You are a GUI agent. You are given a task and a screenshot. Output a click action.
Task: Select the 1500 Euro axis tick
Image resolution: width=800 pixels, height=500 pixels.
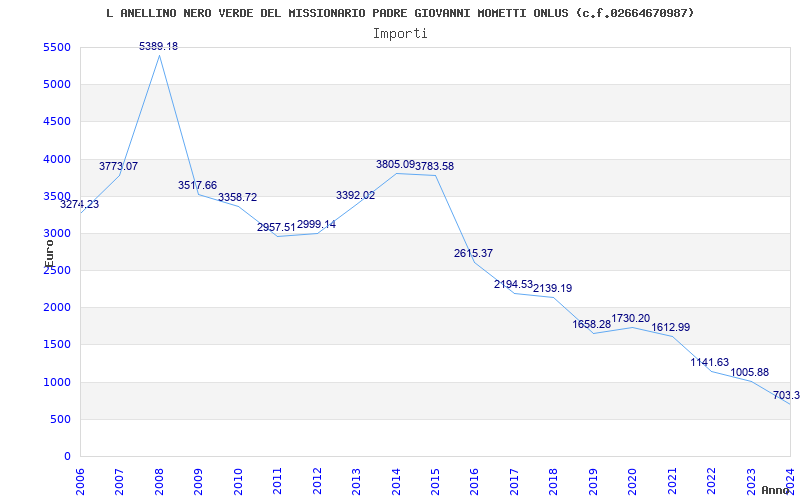pos(55,345)
